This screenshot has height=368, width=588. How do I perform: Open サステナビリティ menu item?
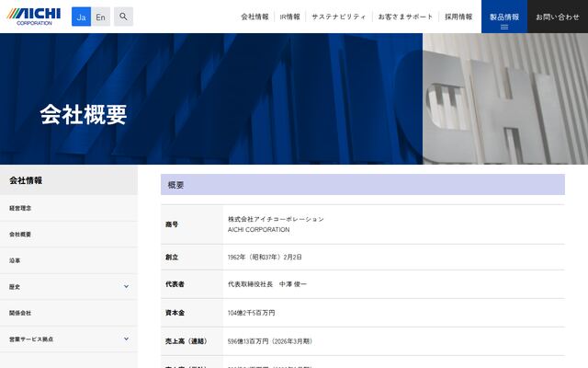[339, 17]
